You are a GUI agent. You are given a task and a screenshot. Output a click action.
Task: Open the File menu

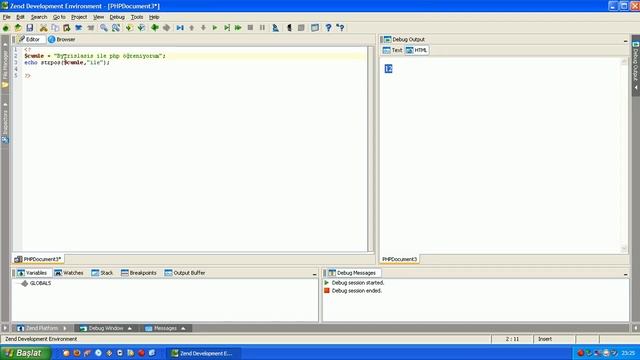pos(7,17)
